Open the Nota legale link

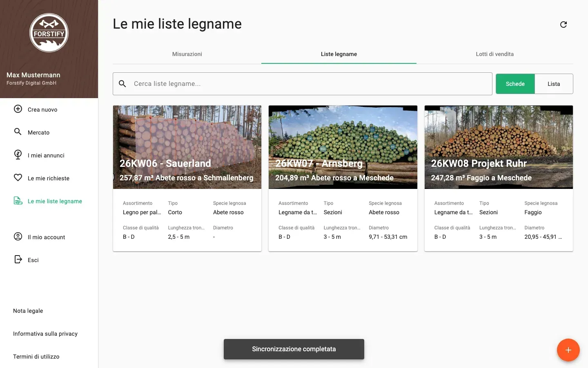(x=28, y=311)
